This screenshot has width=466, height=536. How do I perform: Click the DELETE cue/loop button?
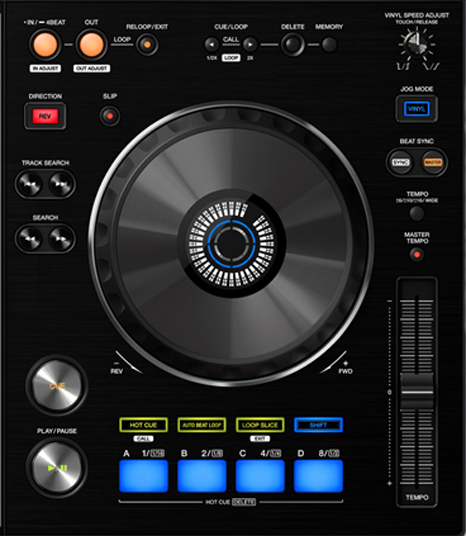(x=293, y=44)
